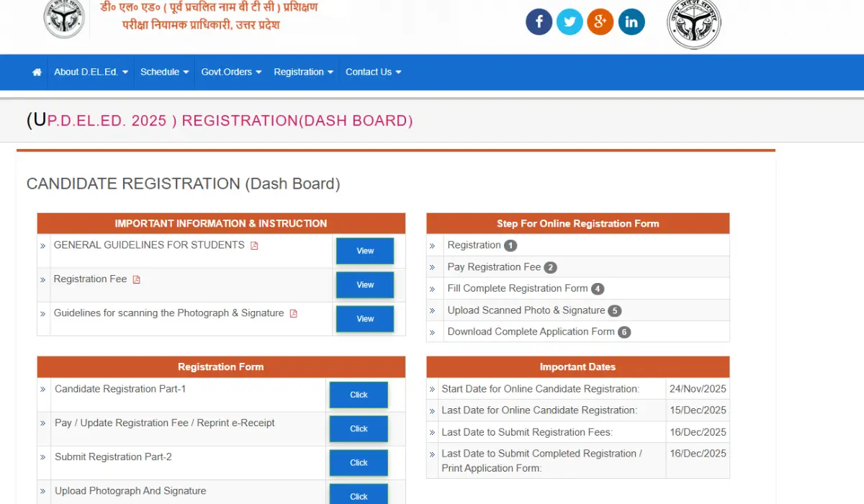Screen dimensions: 864x504
Task: Click the home icon in the navbar
Action: point(35,71)
